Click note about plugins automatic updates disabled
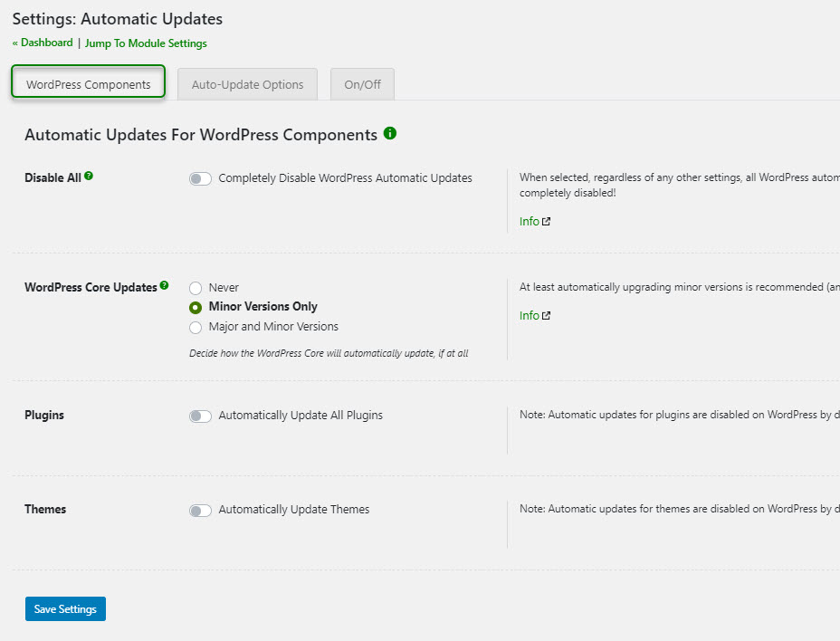This screenshot has height=641, width=840. pos(679,415)
